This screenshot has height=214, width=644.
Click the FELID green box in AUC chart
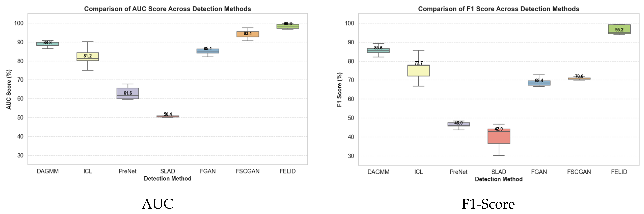[x=287, y=26]
